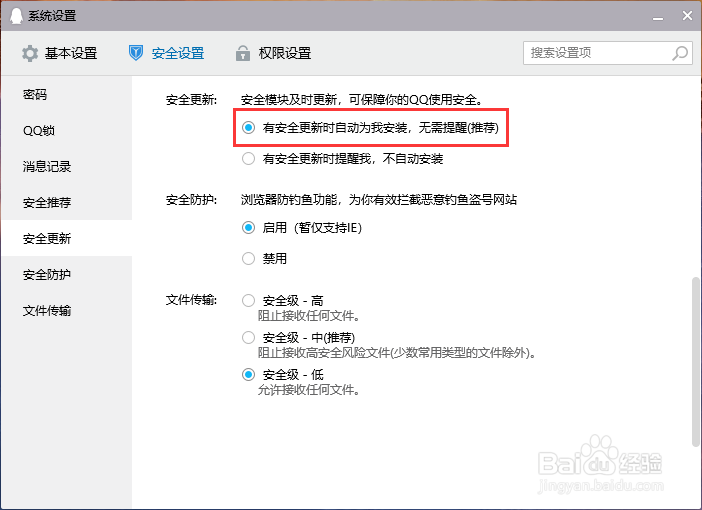Click the 系统设置 window title text
The image size is (702, 510).
(52, 16)
